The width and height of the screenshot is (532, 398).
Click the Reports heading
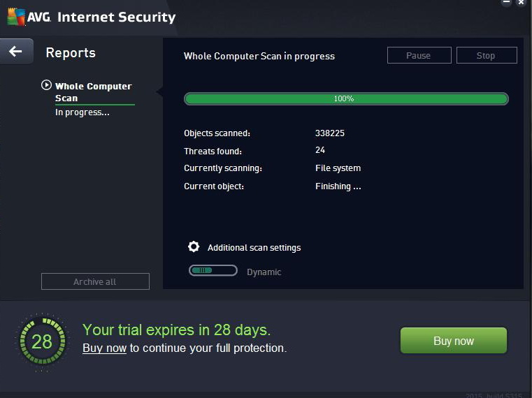(x=70, y=53)
